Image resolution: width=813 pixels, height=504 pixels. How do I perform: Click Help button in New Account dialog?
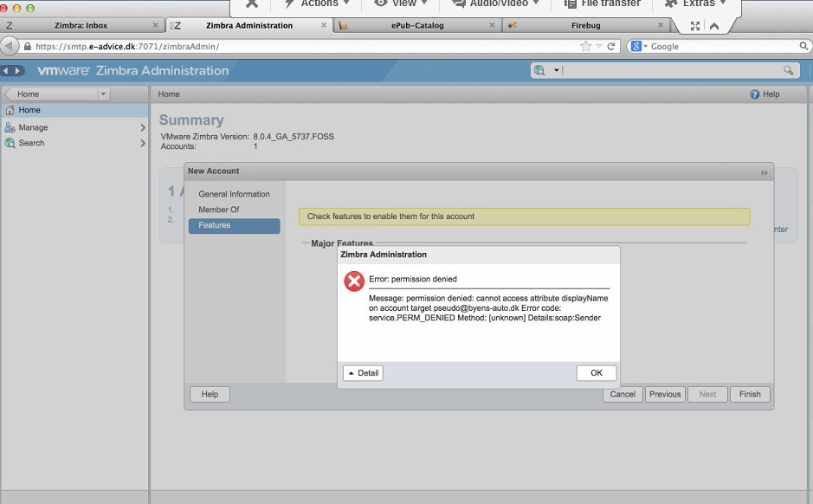coord(210,394)
